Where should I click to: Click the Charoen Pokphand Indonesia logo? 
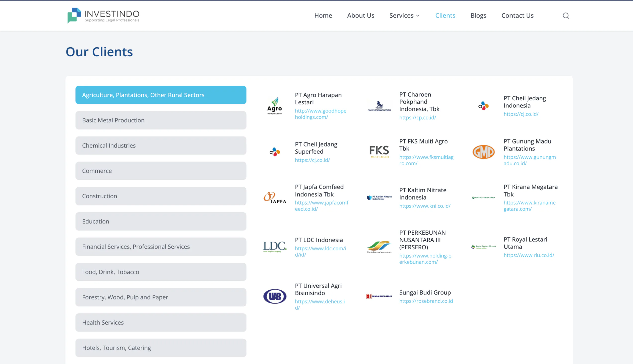[x=379, y=106]
